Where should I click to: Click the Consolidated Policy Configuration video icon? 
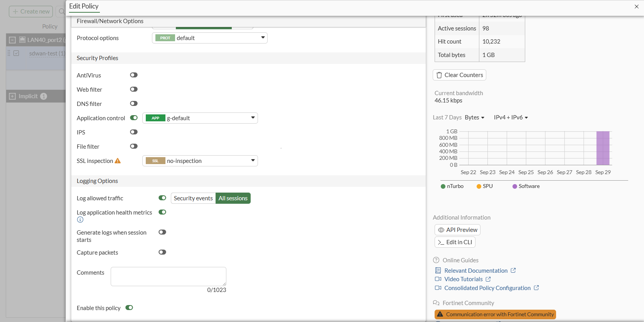[x=438, y=288]
